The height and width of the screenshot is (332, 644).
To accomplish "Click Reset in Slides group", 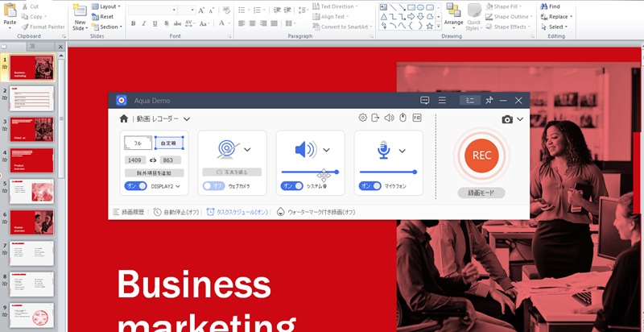I will [103, 16].
